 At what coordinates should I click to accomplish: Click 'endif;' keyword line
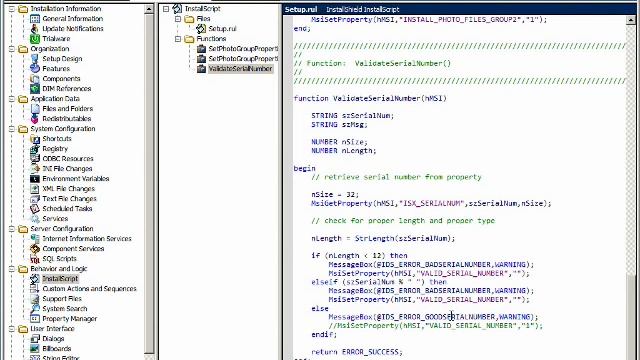tap(324, 334)
